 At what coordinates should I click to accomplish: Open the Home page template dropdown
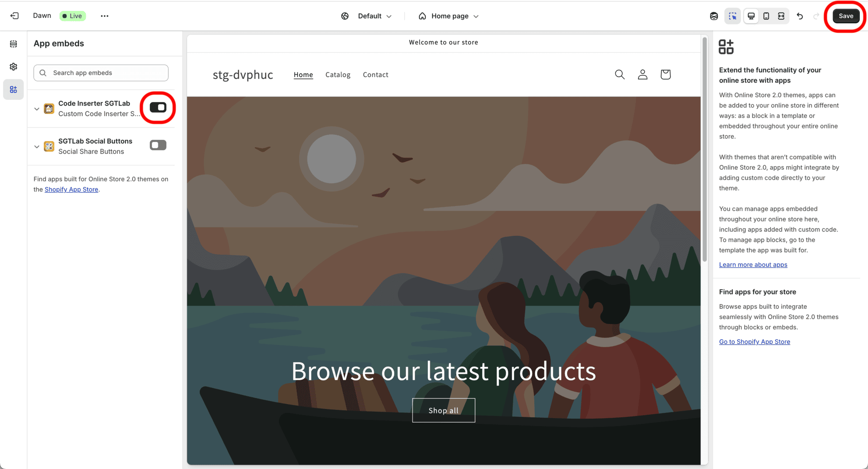click(x=449, y=16)
